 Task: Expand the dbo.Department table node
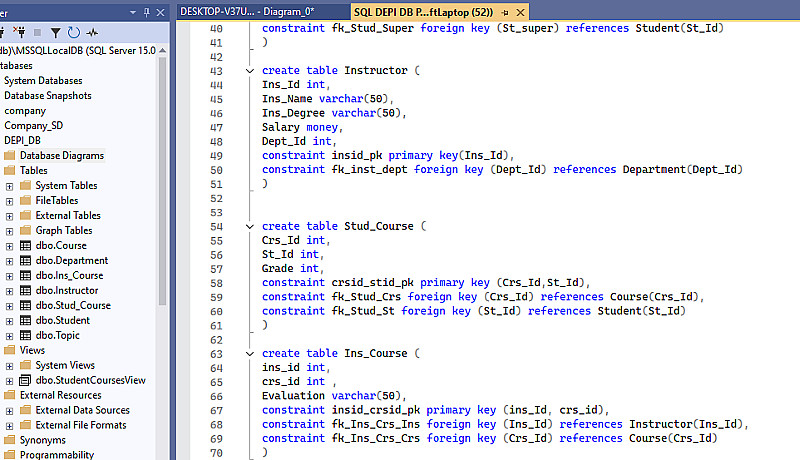[x=9, y=261]
